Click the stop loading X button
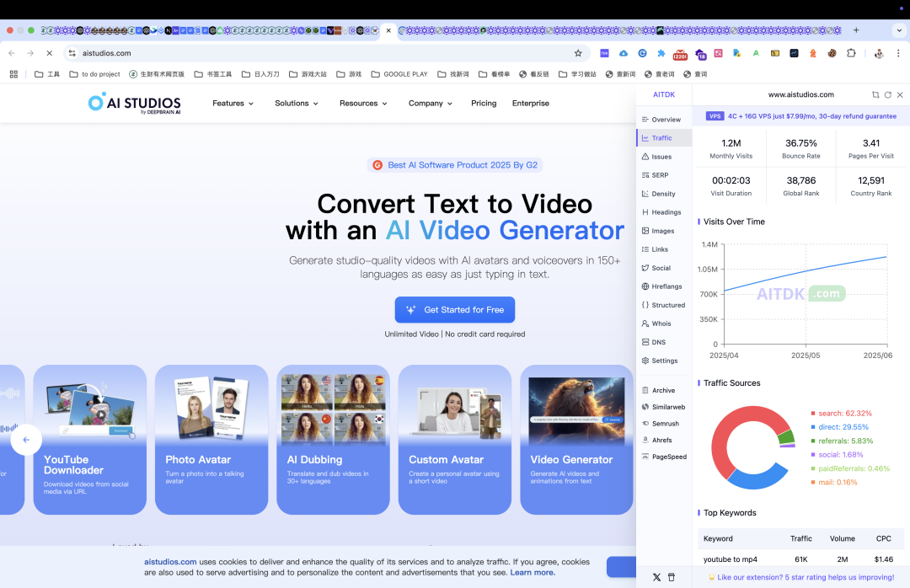The image size is (910, 588). point(50,53)
